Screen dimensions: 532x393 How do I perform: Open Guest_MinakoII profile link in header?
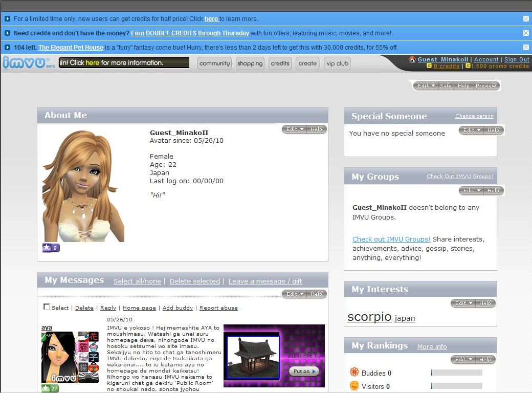(x=443, y=59)
